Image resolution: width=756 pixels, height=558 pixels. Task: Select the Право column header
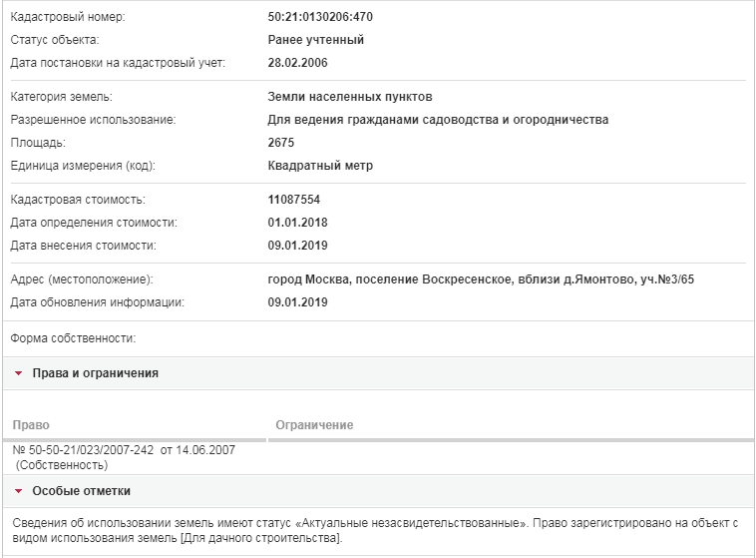pos(31,425)
